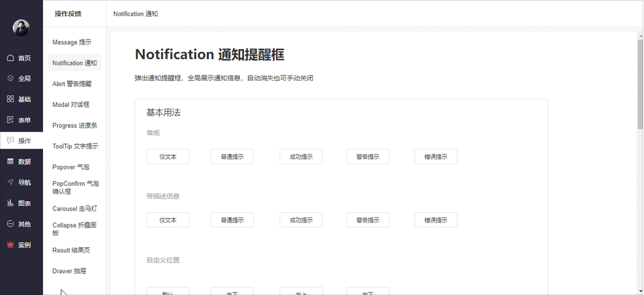
Task: Select Notification 通知 in submenu
Action: click(x=74, y=63)
